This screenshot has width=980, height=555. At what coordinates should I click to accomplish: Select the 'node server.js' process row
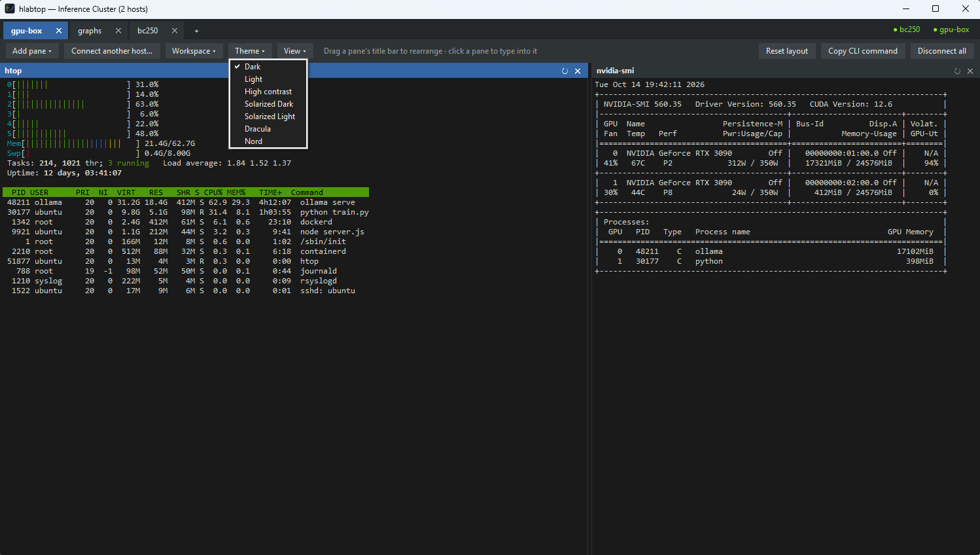click(x=186, y=232)
